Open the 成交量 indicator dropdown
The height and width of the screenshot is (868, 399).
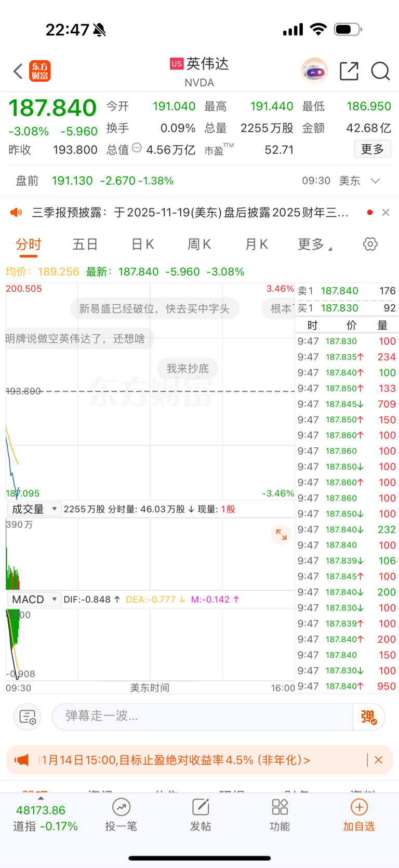tap(34, 509)
